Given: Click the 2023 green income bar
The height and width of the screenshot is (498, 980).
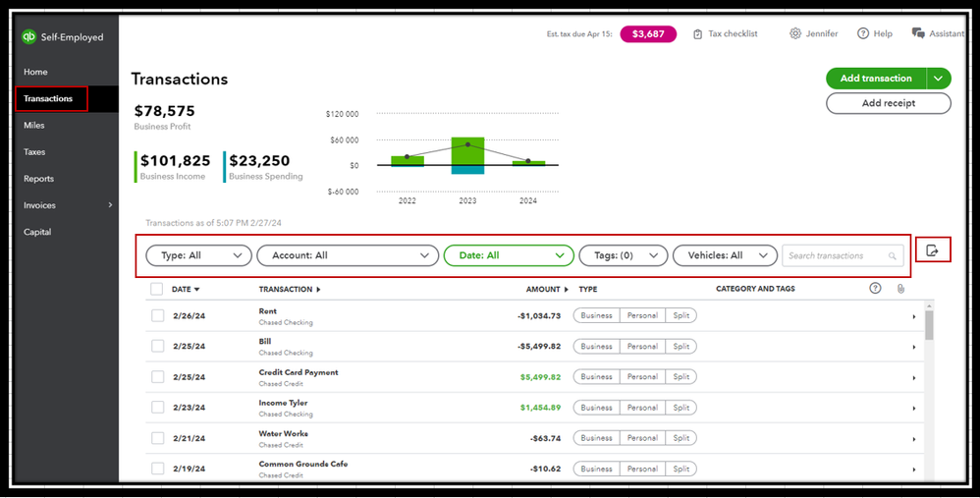Looking at the screenshot, I should [x=468, y=151].
